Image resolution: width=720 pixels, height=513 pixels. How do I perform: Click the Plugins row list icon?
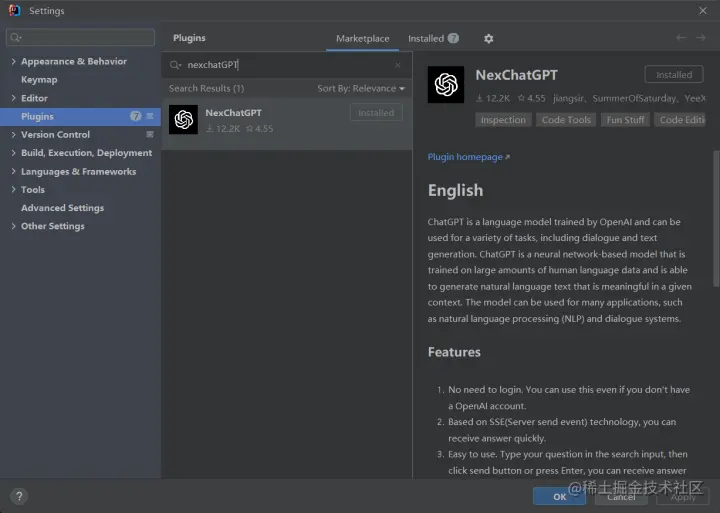[x=150, y=116]
